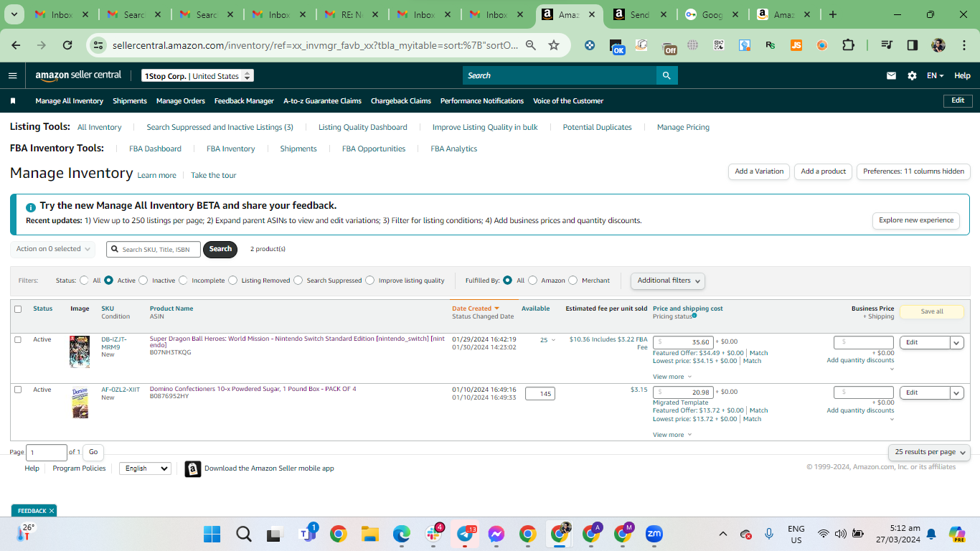Viewport: 980px width, 551px height.
Task: Open the Windows Start menu
Action: click(x=212, y=534)
